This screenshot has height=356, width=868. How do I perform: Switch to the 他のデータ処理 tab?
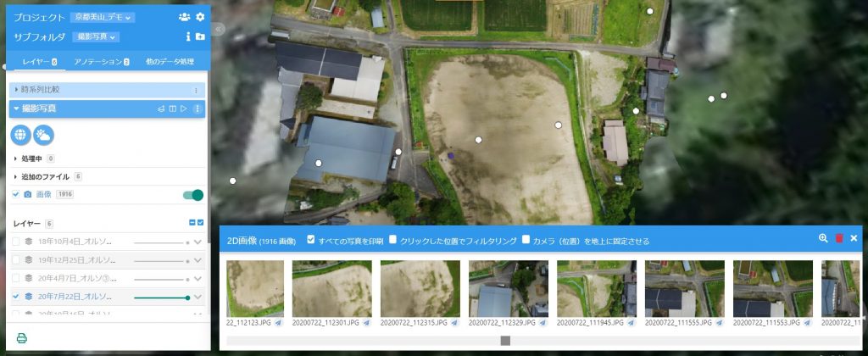pos(170,62)
